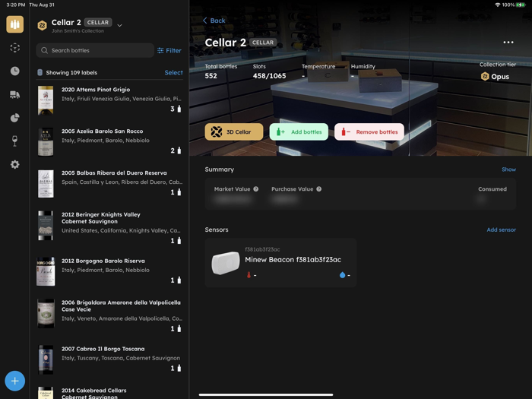The width and height of the screenshot is (532, 399).
Task: Click the Beringer Knights Valley bottle thumbnail
Action: (x=46, y=225)
